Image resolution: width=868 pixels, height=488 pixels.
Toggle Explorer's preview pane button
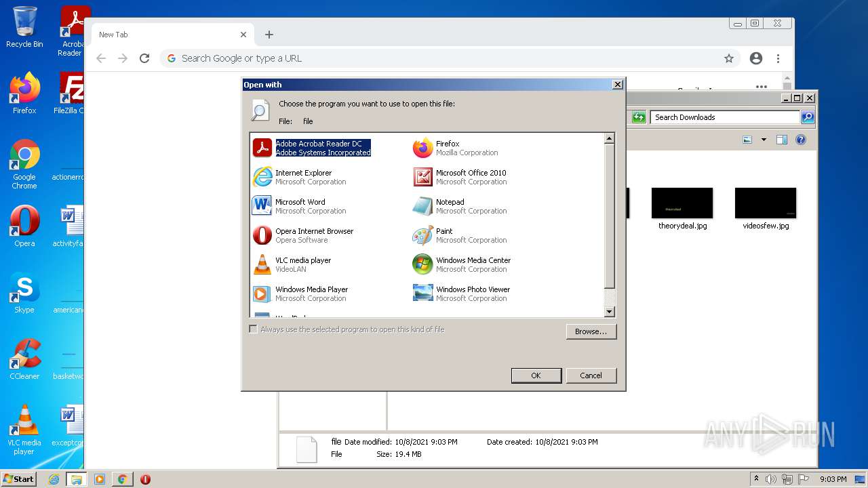781,140
